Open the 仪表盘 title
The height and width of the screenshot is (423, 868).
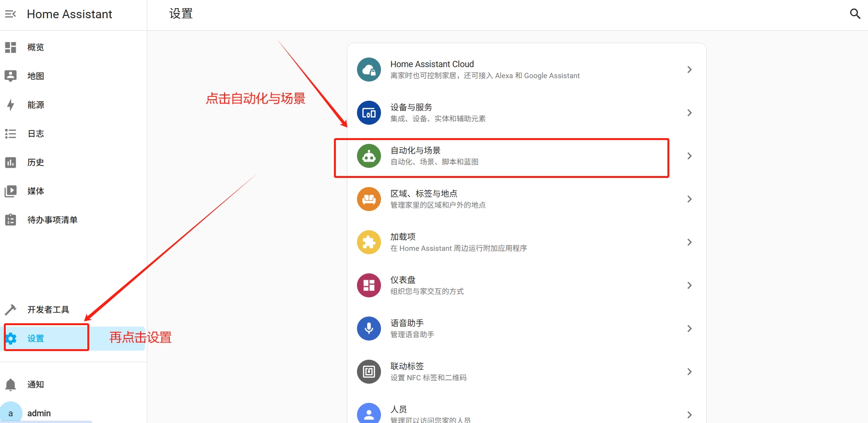[x=403, y=280]
